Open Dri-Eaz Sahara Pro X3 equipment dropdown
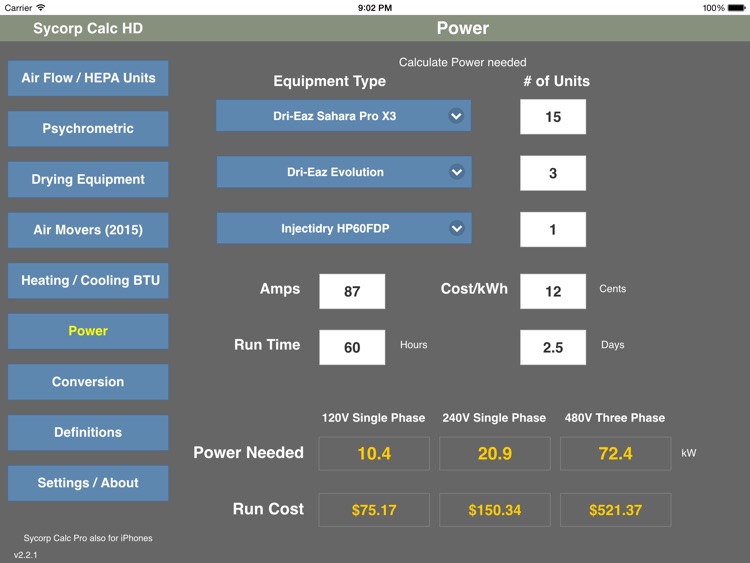The height and width of the screenshot is (563, 750). coord(343,116)
